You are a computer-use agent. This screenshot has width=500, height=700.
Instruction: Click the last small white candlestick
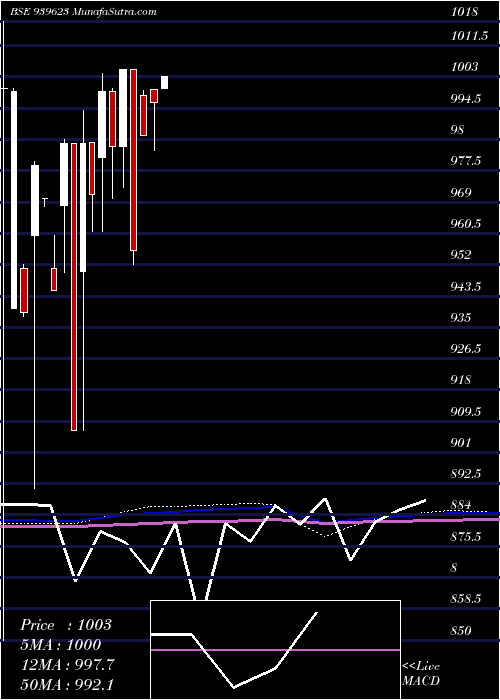(x=165, y=83)
